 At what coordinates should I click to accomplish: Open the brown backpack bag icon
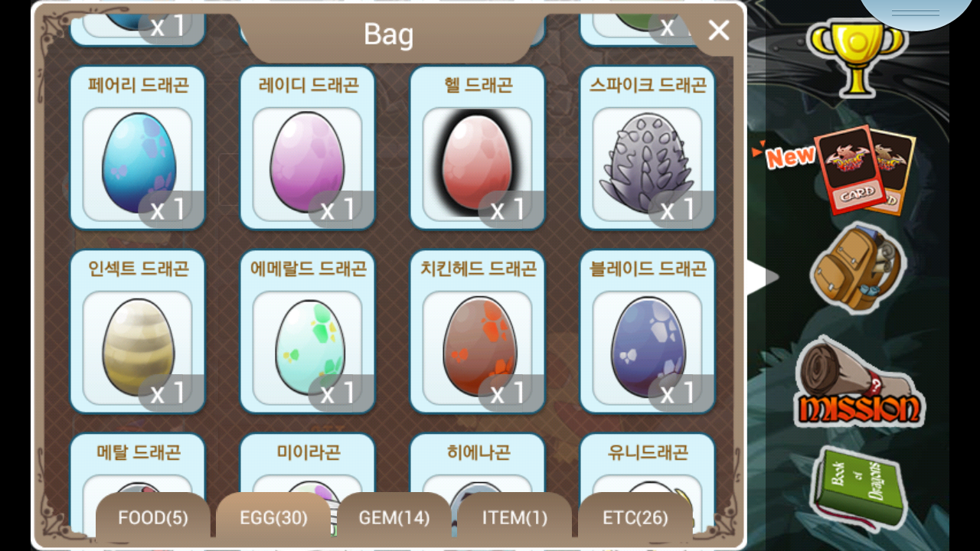point(857,267)
